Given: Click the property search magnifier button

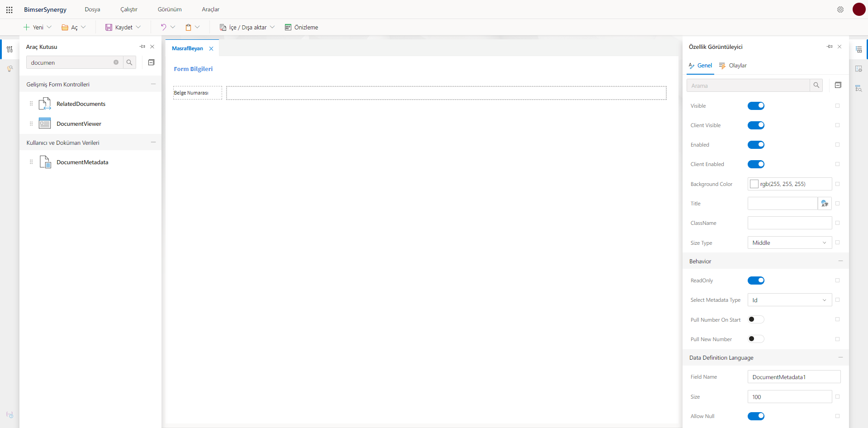Looking at the screenshot, I should [x=816, y=86].
